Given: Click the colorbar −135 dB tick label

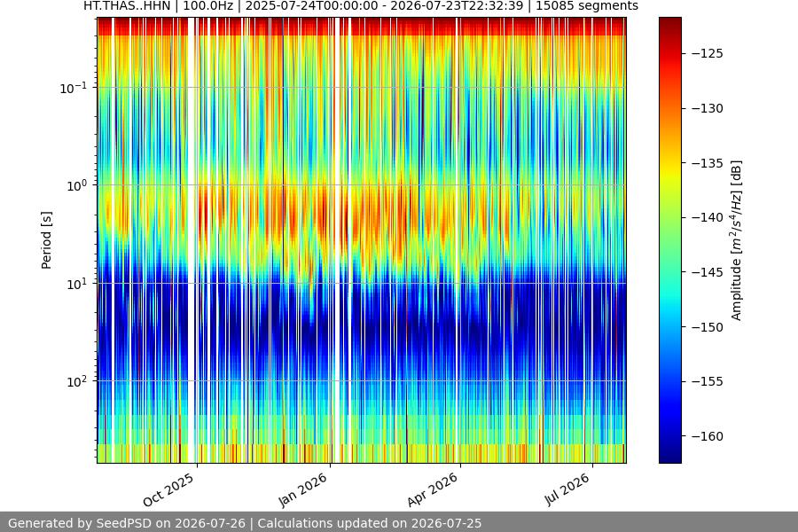Looking at the screenshot, I should click(x=708, y=163).
